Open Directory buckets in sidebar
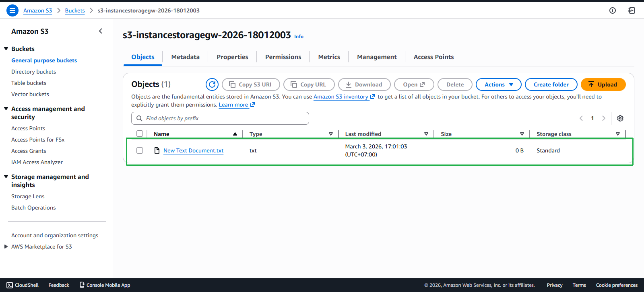The width and height of the screenshot is (644, 292). (x=34, y=72)
